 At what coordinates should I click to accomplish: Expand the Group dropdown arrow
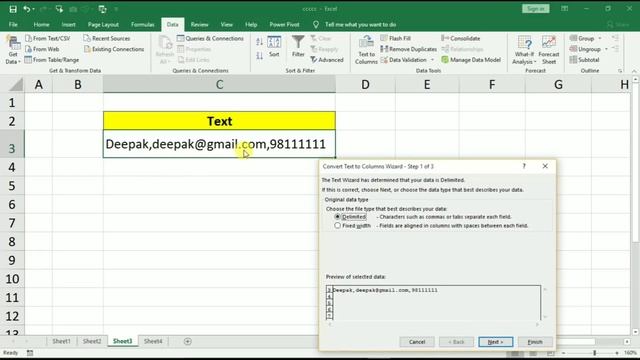coord(600,38)
